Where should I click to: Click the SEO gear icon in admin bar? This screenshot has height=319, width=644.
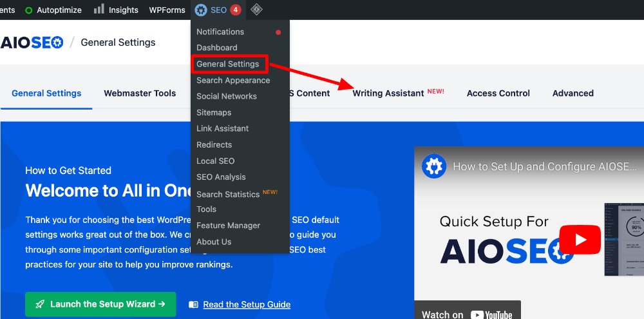201,10
